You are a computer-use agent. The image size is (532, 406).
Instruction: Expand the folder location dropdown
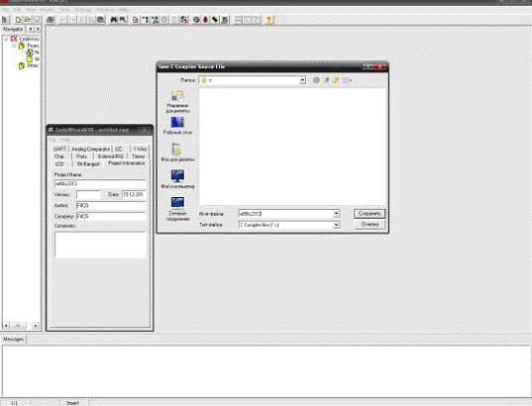tap(302, 80)
